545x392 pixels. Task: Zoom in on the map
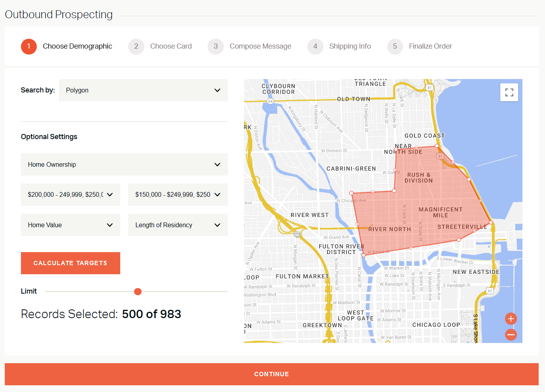(x=511, y=318)
